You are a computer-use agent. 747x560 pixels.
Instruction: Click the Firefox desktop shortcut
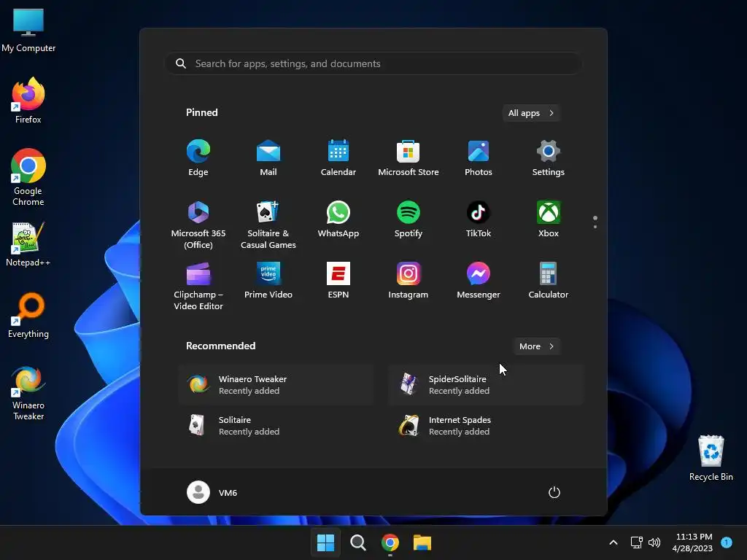28,100
